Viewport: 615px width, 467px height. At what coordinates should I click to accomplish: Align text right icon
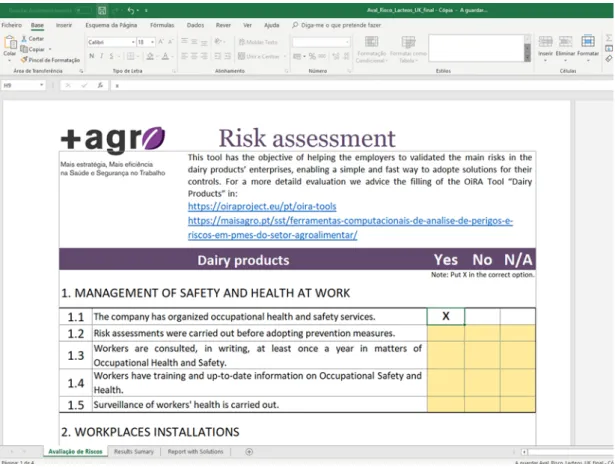(204, 56)
